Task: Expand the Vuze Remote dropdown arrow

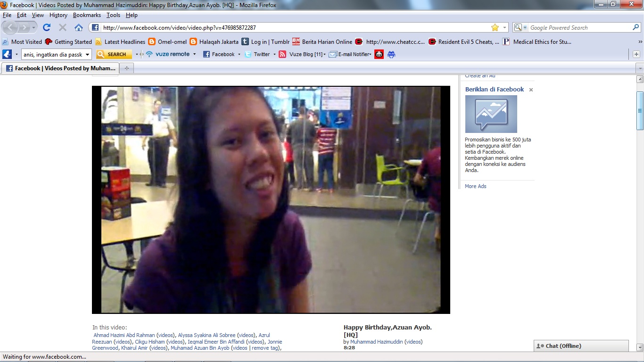Action: coord(194,54)
